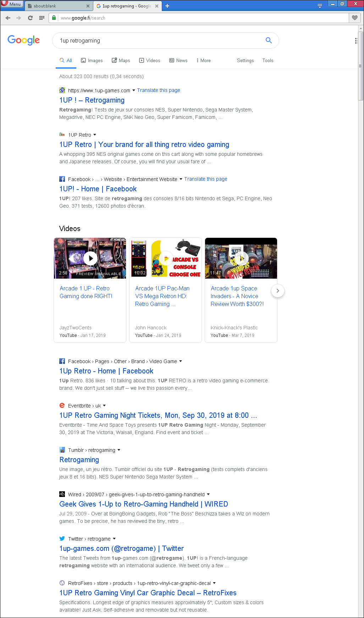Expand arrow next to Eventbrite › uk
The image size is (364, 618).
coord(104,405)
